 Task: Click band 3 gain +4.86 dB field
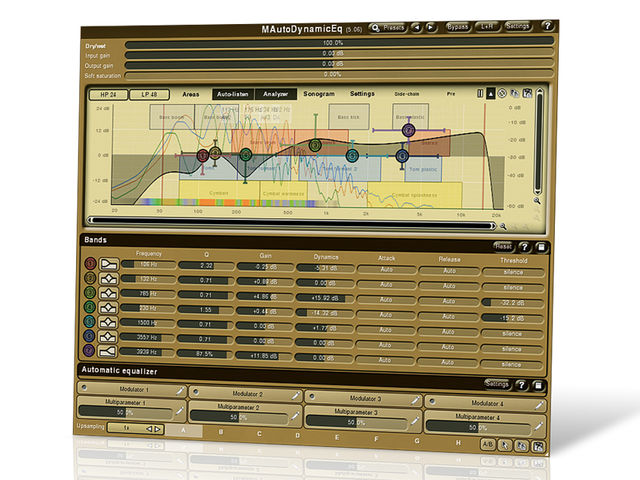pos(265,297)
